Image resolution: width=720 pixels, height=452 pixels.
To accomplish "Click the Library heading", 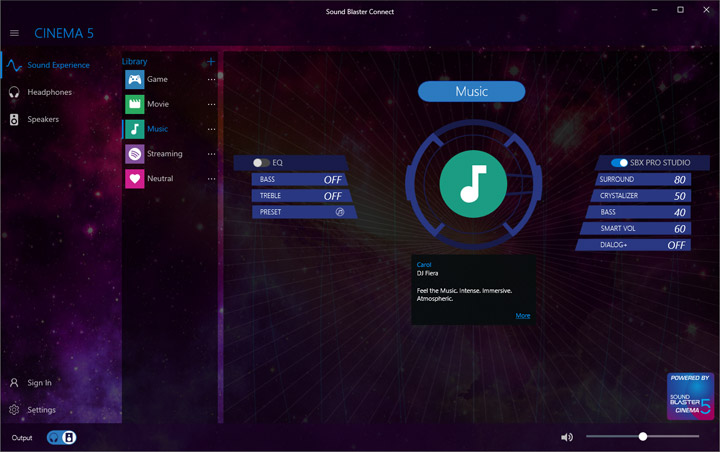I will coord(135,62).
